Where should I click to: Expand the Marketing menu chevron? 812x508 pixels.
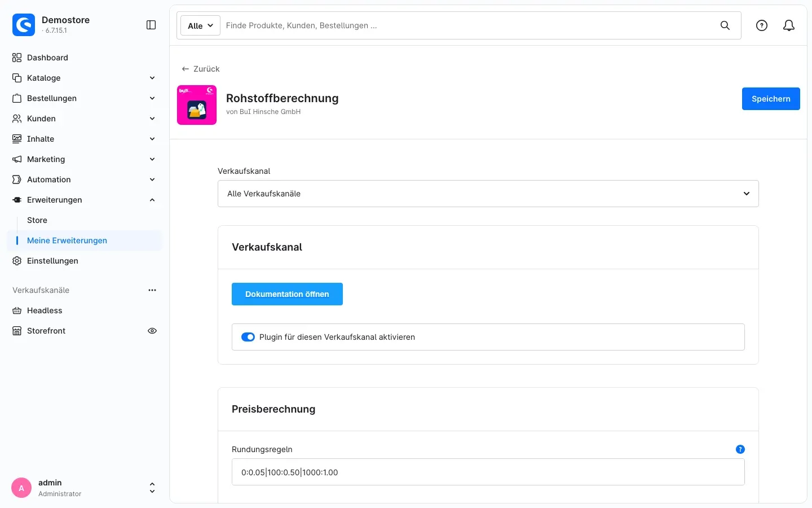tap(152, 159)
